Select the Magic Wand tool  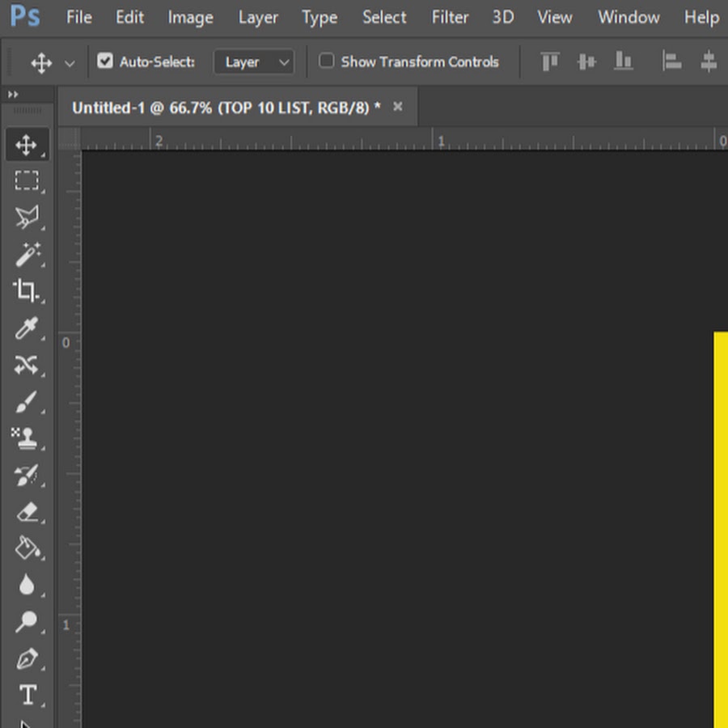27,254
